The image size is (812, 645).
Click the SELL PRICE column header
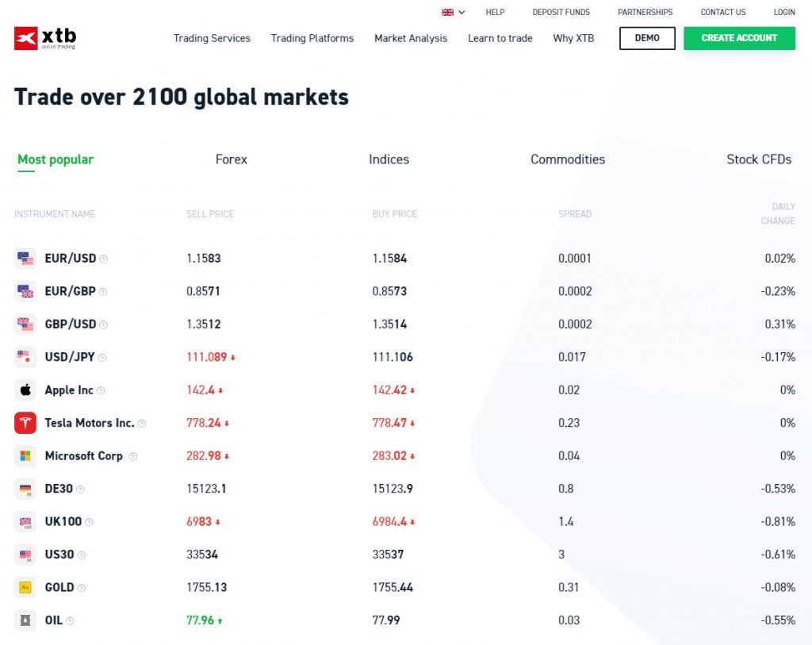pos(210,214)
